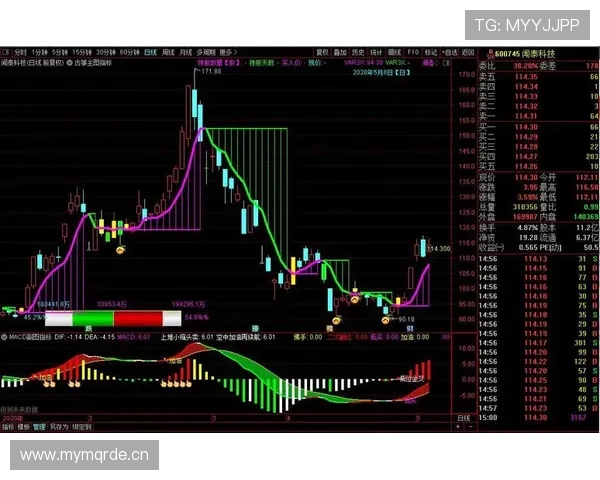Open the F10 company info

[412, 52]
